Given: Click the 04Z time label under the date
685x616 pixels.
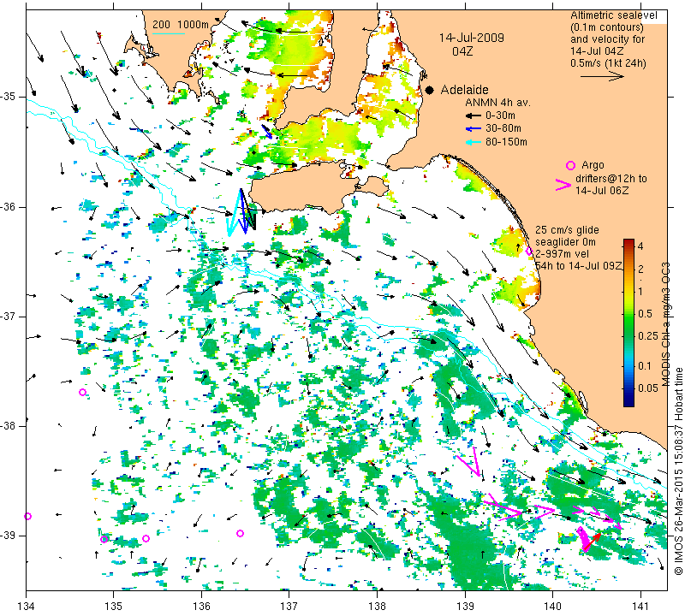Looking at the screenshot, I should [x=462, y=51].
